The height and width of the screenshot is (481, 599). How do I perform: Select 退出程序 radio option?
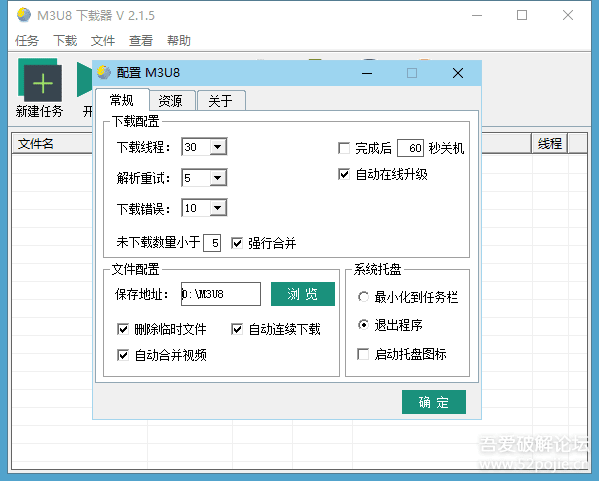click(x=363, y=325)
